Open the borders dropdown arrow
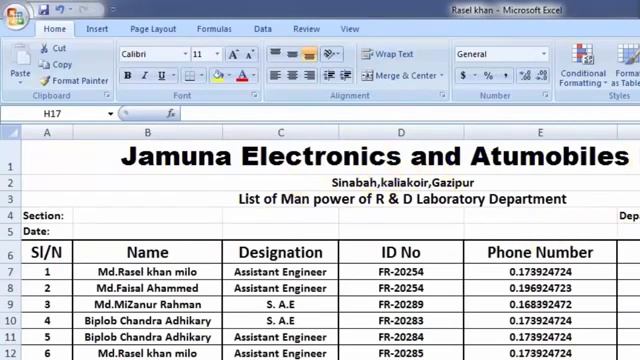Screen dimensions: 640x360 (x=202, y=76)
